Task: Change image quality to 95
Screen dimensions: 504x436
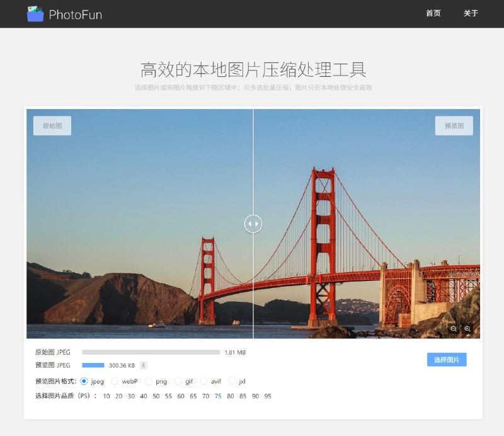Action: point(268,396)
